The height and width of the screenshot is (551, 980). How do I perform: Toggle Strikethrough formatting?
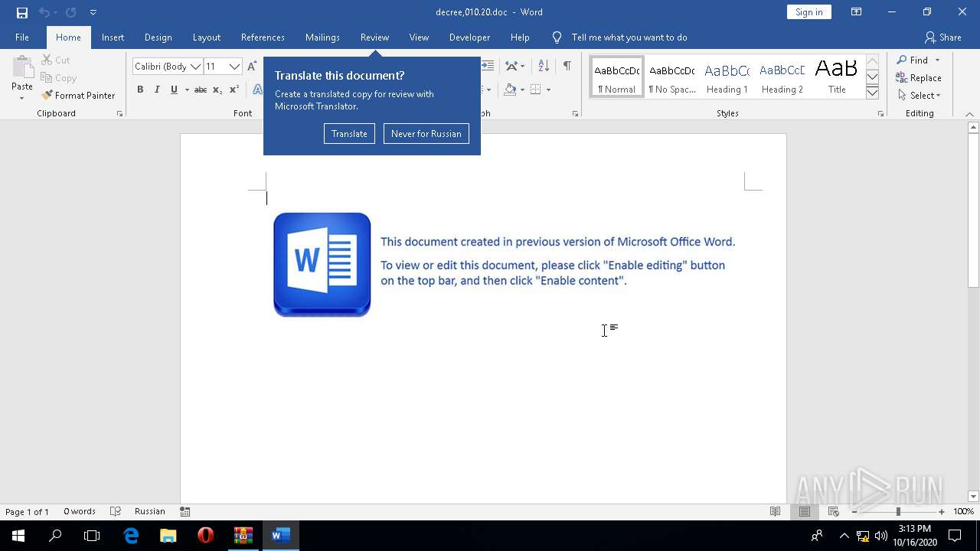[x=201, y=90]
